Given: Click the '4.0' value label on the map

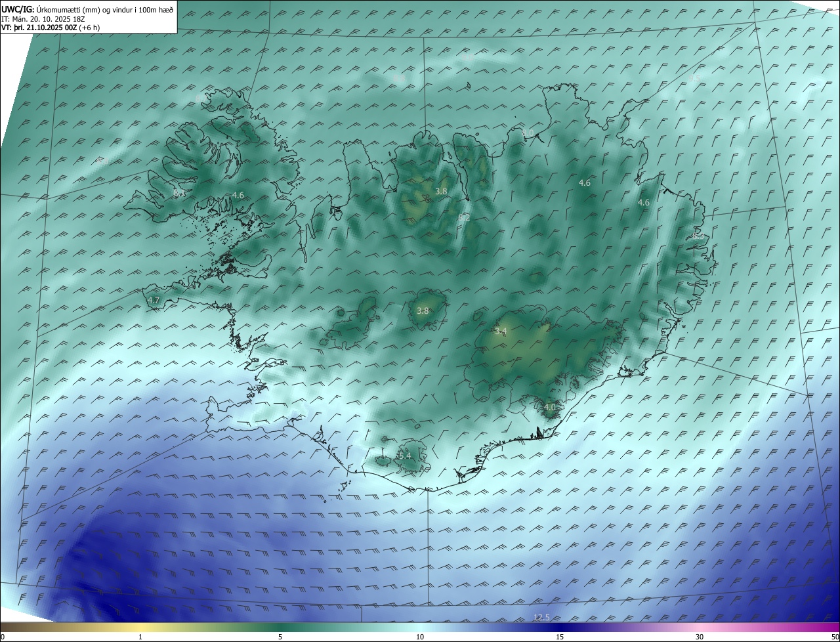Looking at the screenshot, I should pyautogui.click(x=550, y=407).
